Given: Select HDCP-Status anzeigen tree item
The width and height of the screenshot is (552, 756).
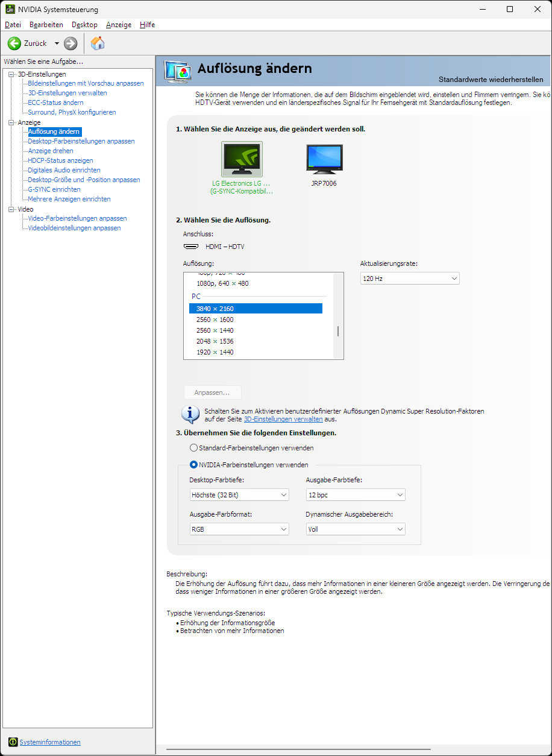Looking at the screenshot, I should pos(60,160).
